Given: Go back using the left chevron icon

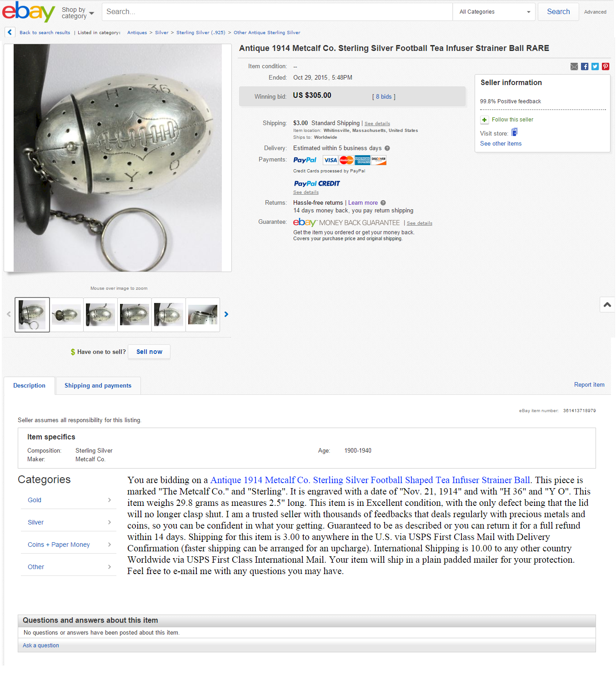Looking at the screenshot, I should 10,32.
